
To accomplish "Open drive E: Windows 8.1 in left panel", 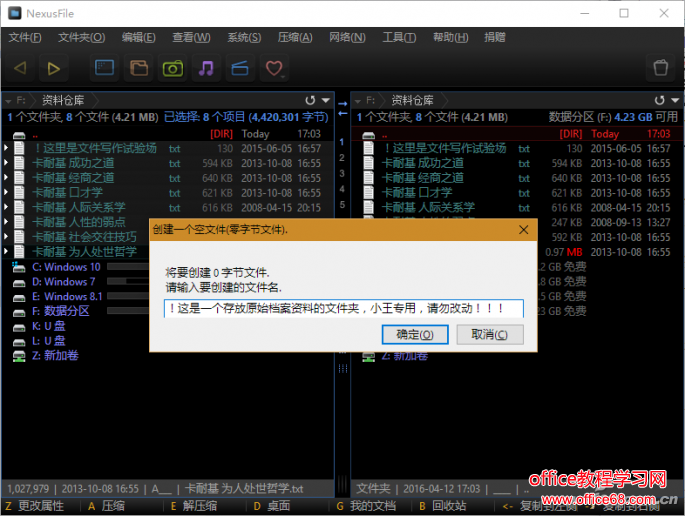I will click(x=67, y=297).
